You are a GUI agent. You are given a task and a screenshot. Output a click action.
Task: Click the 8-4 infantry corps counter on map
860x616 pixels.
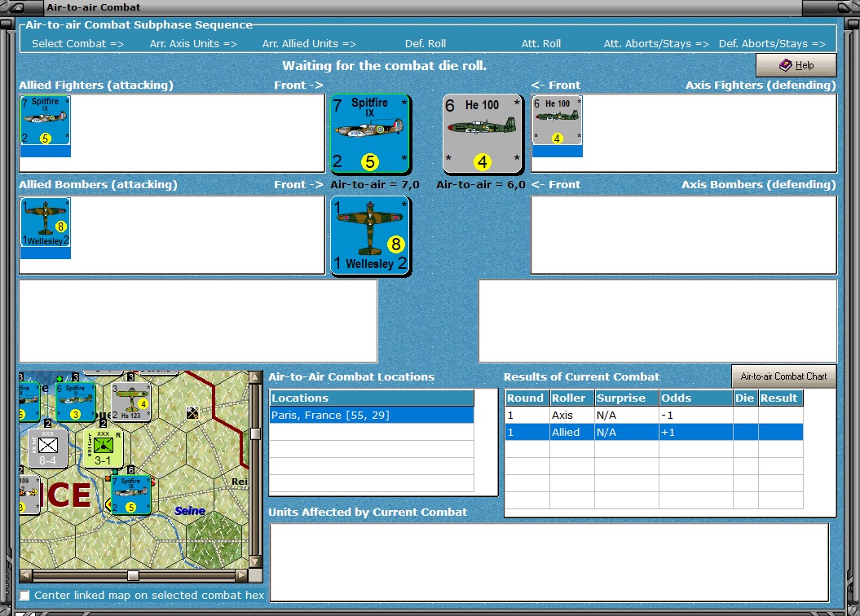click(48, 448)
